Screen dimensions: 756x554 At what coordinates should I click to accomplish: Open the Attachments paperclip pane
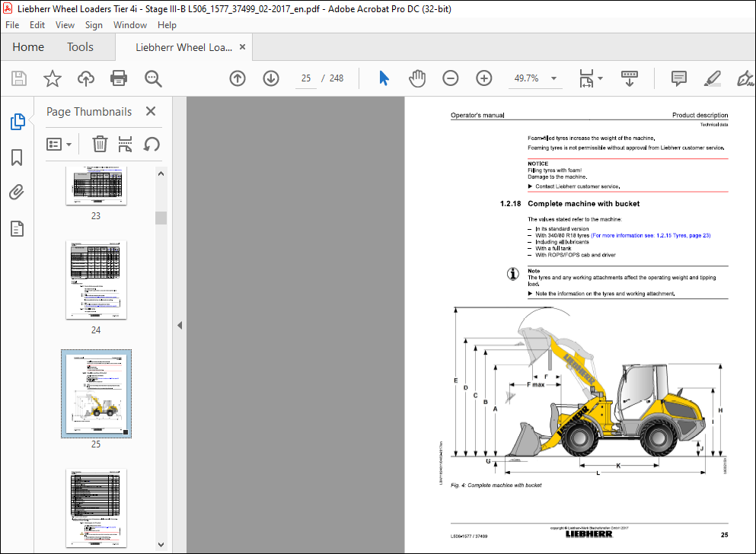(17, 193)
